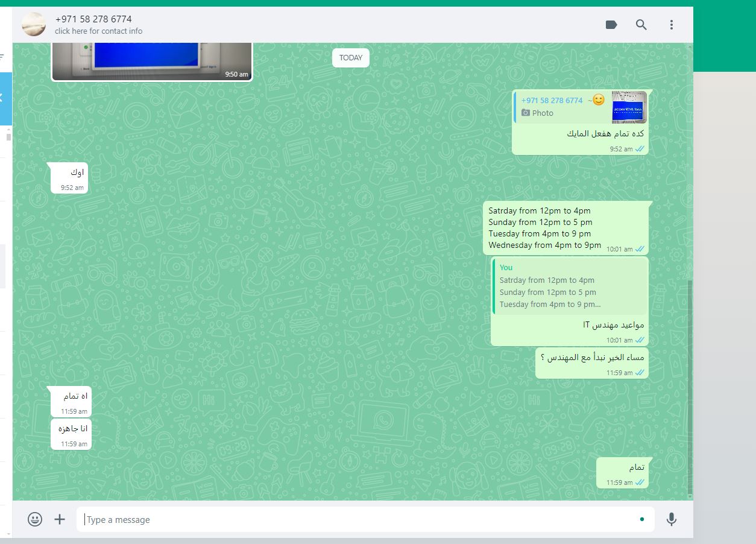Open the emoji picker smiley icon
This screenshot has height=544, width=756.
coord(35,519)
